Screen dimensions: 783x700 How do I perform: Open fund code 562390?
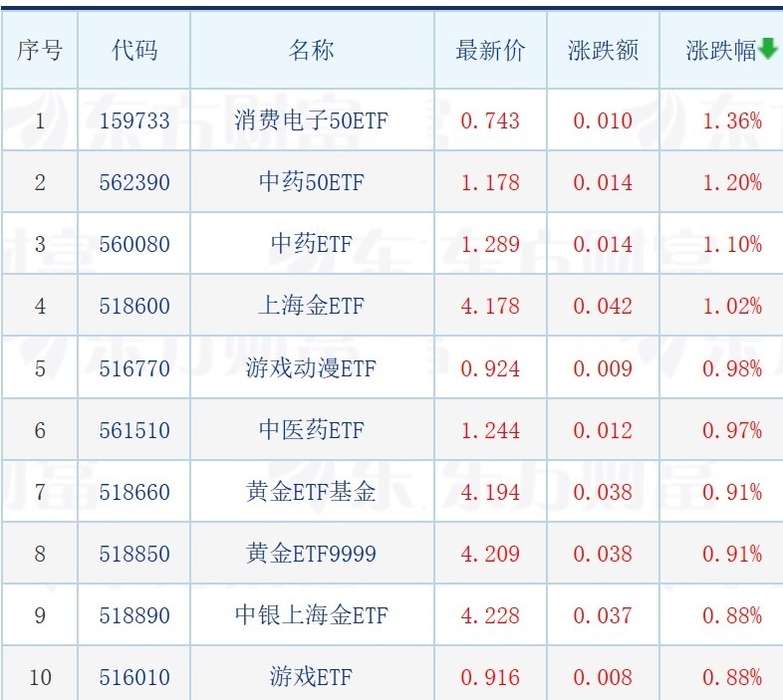coord(134,183)
